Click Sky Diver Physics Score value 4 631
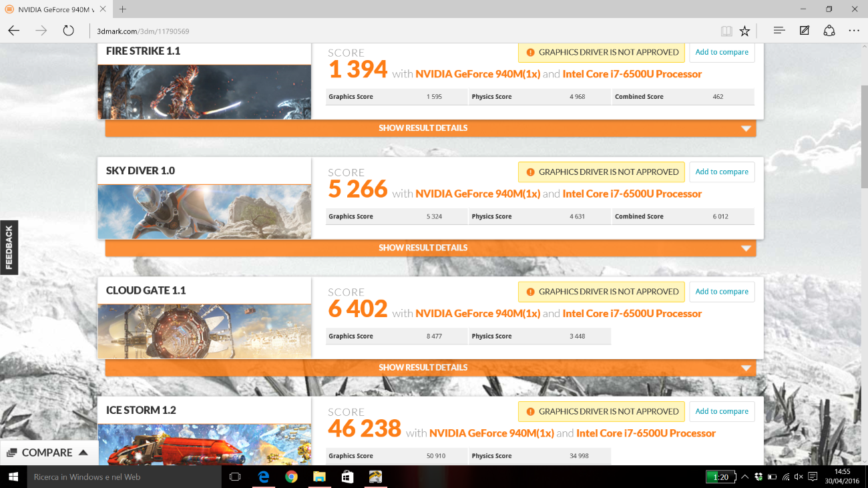This screenshot has height=488, width=868. click(x=577, y=216)
